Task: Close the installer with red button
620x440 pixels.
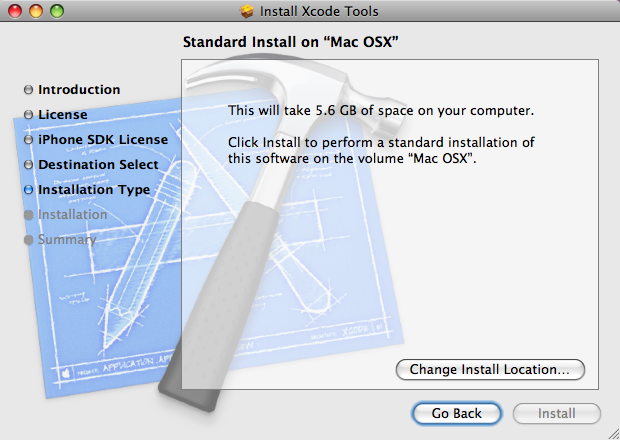Action: click(15, 11)
